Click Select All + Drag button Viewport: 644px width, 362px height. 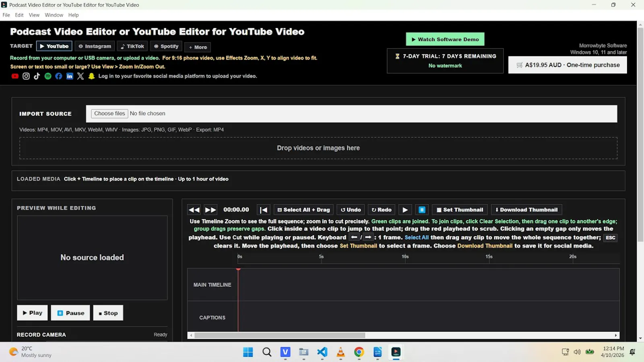tap(303, 210)
